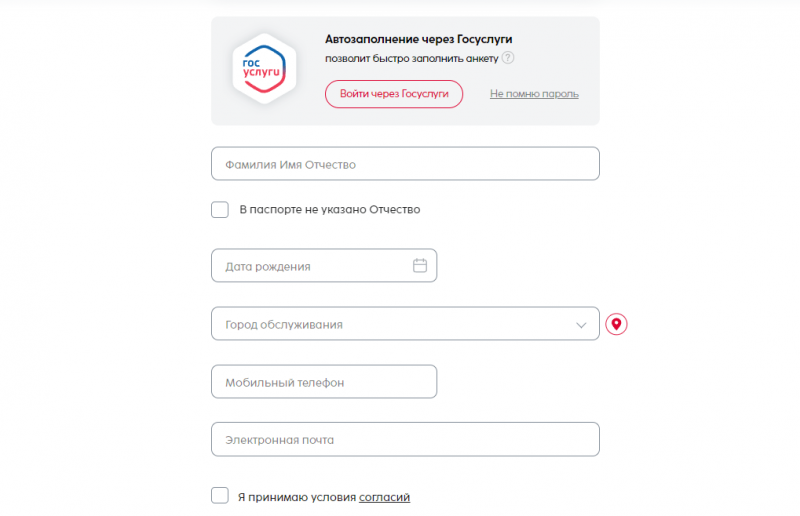The height and width of the screenshot is (516, 800).
Task: Open the calendar date picker icon
Action: pos(420,266)
